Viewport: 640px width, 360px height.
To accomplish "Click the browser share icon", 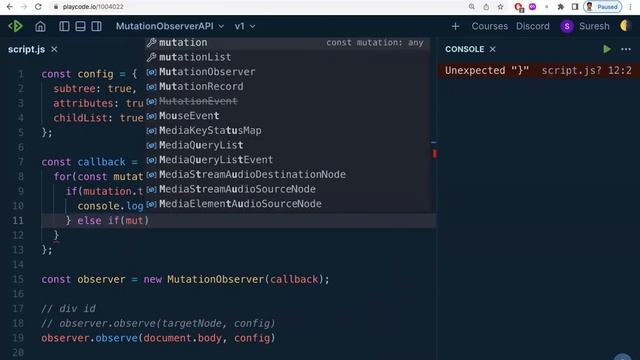I will coord(486,7).
